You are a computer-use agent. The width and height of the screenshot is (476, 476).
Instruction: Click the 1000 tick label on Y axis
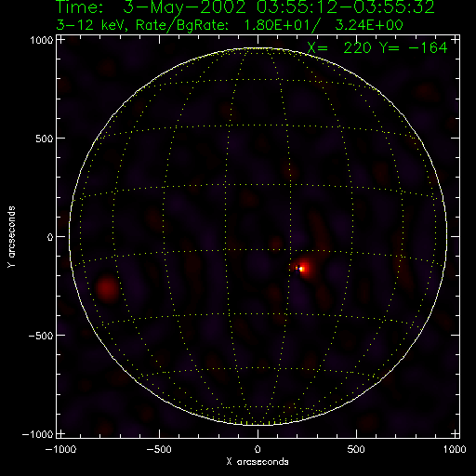pos(42,40)
